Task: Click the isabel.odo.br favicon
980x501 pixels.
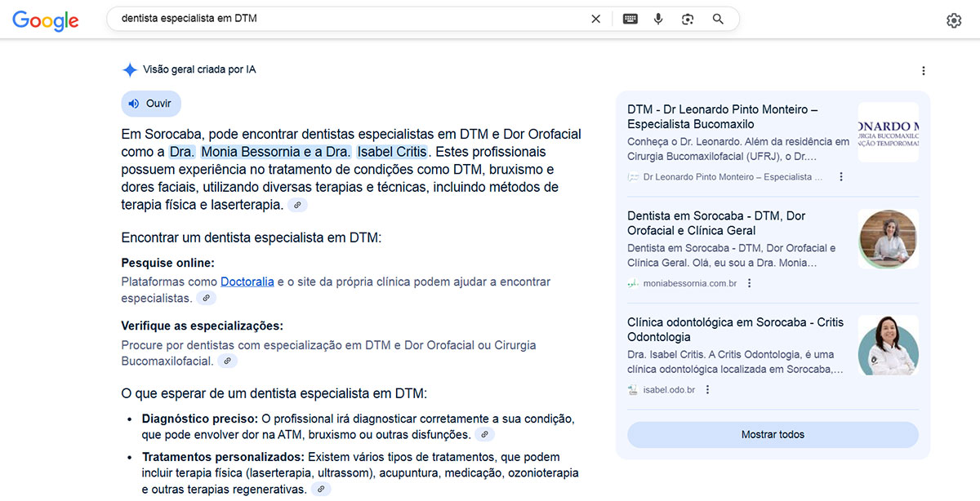Action: 633,390
